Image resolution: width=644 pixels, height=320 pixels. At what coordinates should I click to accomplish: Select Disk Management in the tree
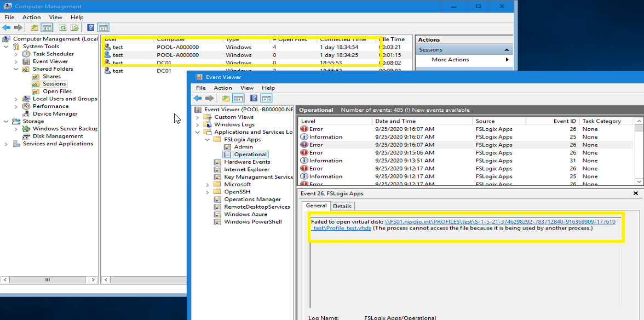pyautogui.click(x=58, y=136)
